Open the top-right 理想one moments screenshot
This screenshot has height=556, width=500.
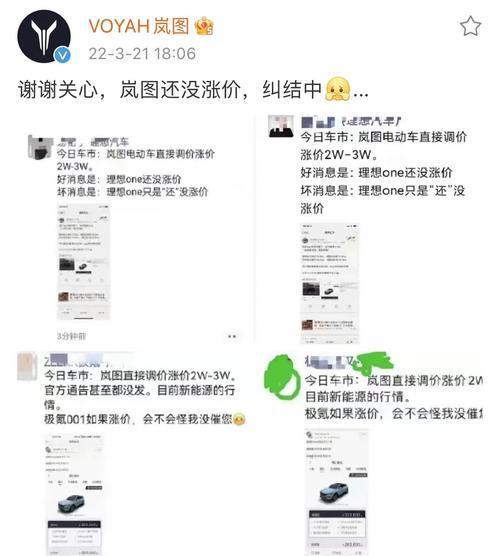point(376,229)
